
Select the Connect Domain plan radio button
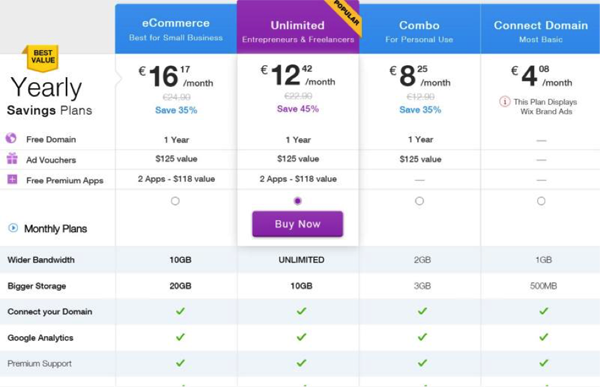[541, 201]
